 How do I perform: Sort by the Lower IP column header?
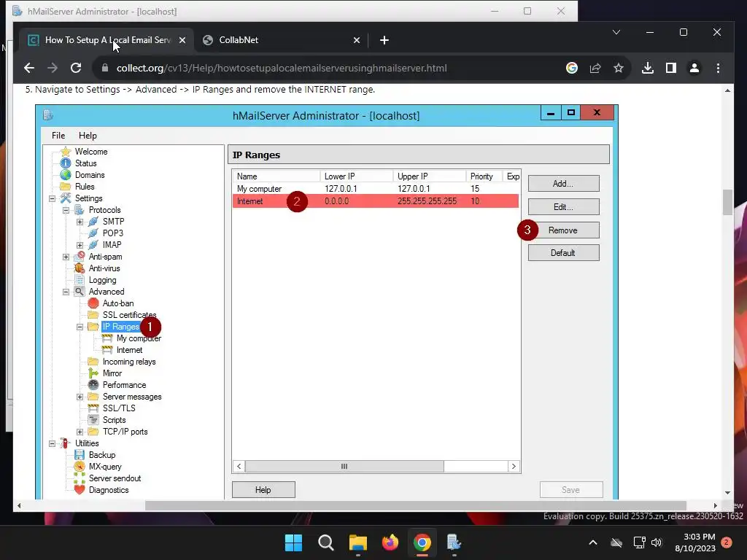[x=356, y=176]
